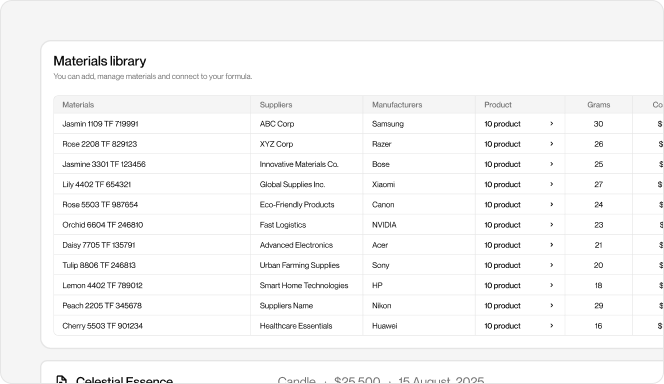
Task: Sort by the Materials column header
Action: [78, 105]
